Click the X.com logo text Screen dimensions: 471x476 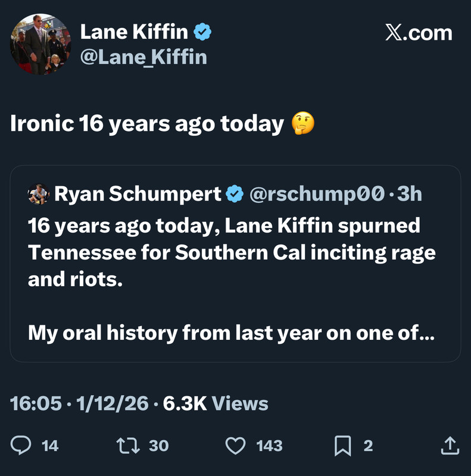[x=418, y=33]
